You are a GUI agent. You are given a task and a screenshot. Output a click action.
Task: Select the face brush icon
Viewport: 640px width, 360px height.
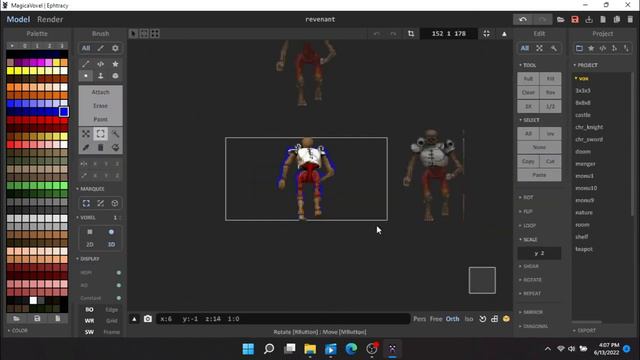pos(100,76)
